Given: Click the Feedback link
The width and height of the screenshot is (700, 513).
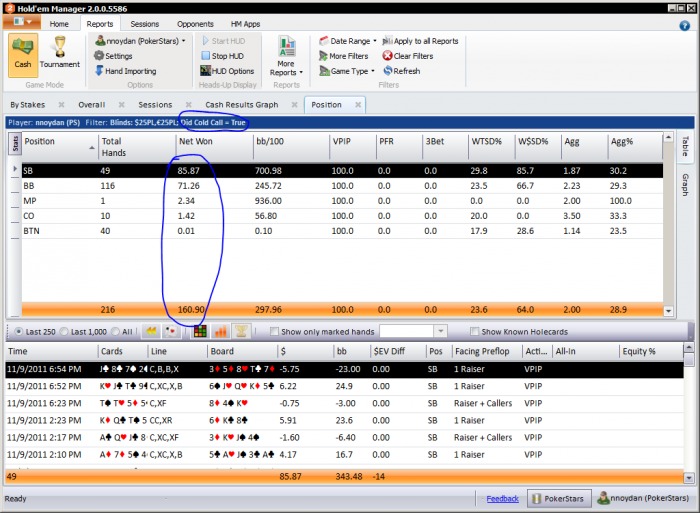Looking at the screenshot, I should (x=502, y=498).
